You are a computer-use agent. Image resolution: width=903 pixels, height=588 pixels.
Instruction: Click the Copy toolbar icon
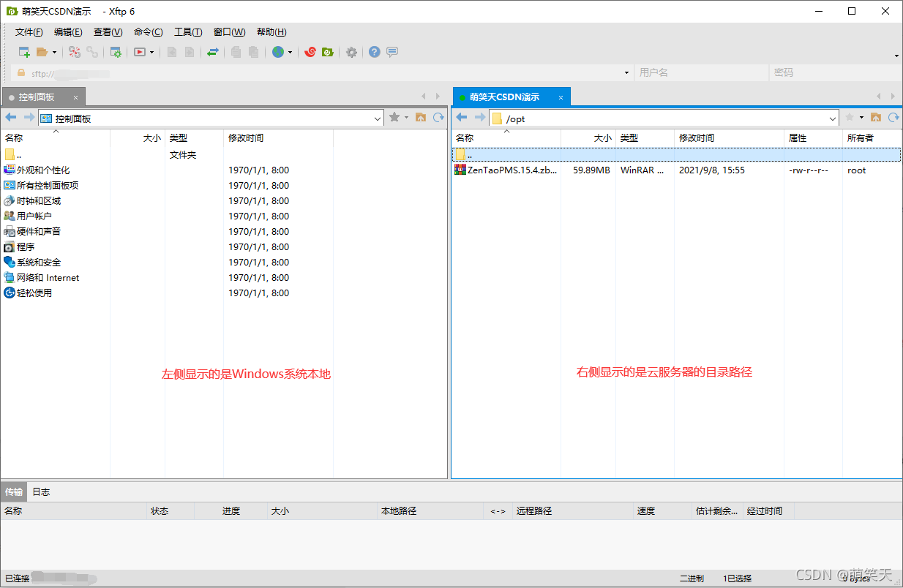236,52
